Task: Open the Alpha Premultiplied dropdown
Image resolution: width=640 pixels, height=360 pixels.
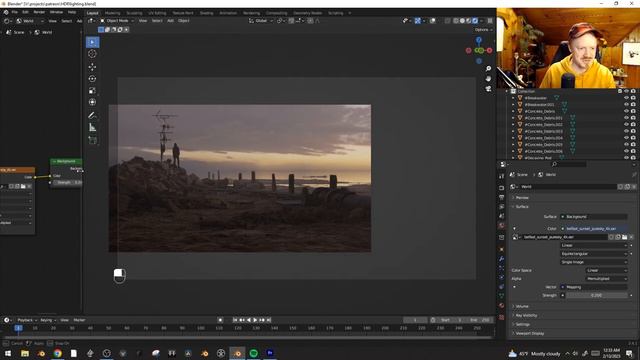Action: coord(607,279)
